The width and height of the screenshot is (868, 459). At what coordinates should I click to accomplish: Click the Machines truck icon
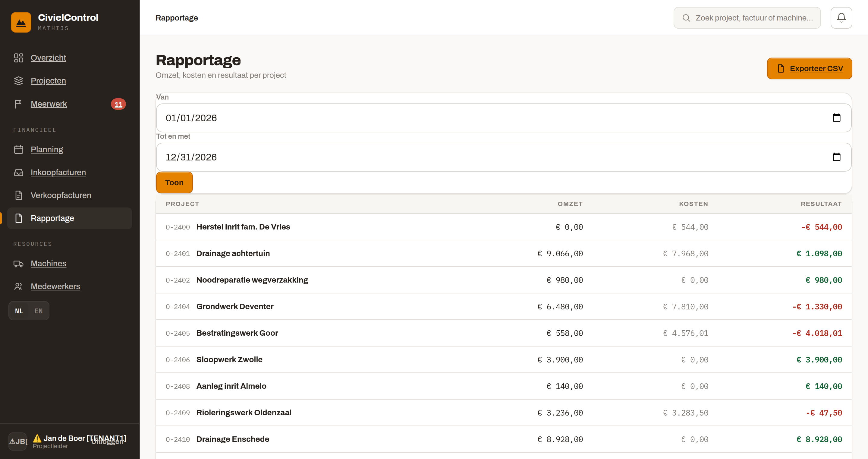tap(18, 263)
